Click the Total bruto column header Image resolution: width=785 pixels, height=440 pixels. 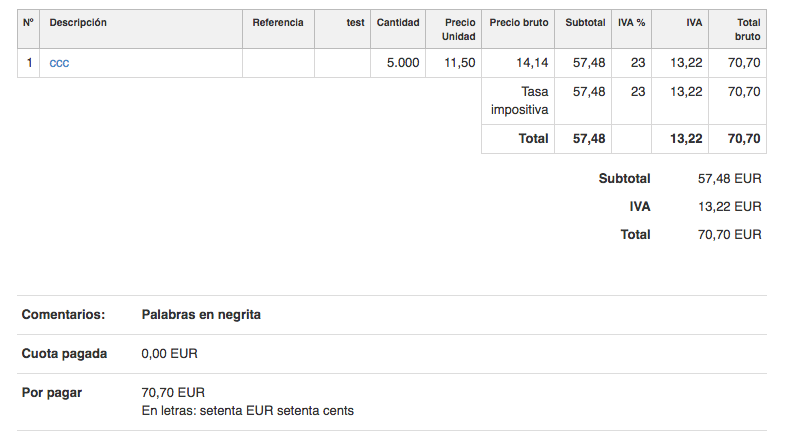[747, 29]
